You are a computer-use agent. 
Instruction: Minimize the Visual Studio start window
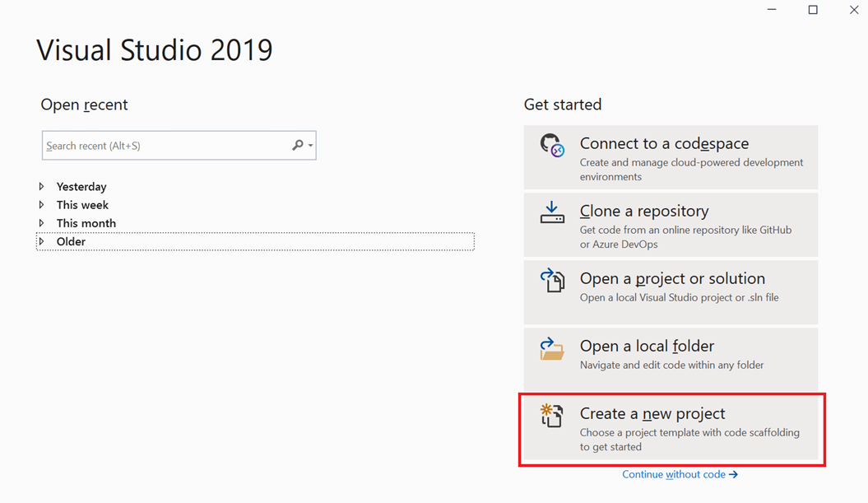(x=772, y=10)
